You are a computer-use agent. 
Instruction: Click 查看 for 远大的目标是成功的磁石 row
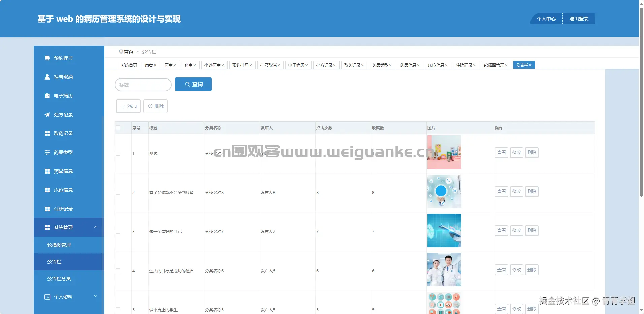click(502, 270)
